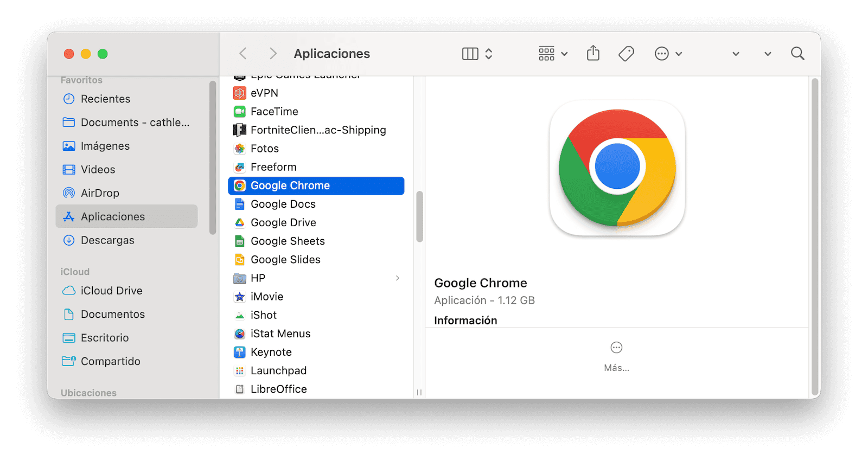The height and width of the screenshot is (461, 868).
Task: Click the Finder search magnifier
Action: click(x=797, y=54)
